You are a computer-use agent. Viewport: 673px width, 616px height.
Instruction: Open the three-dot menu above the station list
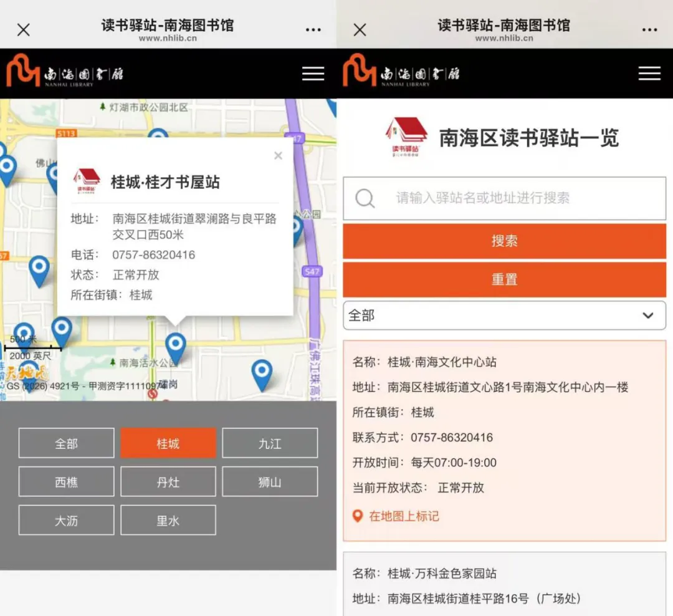pyautogui.click(x=650, y=30)
